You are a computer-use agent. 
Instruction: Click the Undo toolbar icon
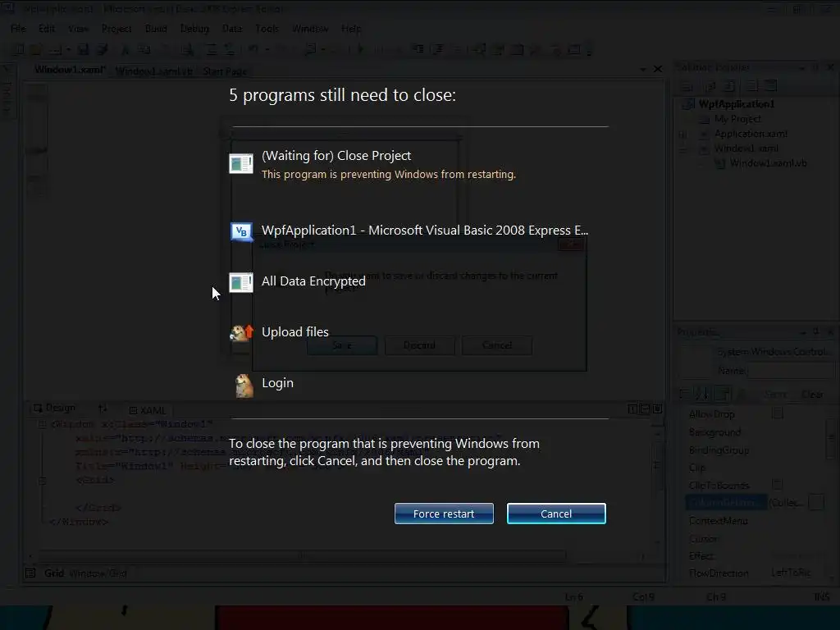[253, 49]
